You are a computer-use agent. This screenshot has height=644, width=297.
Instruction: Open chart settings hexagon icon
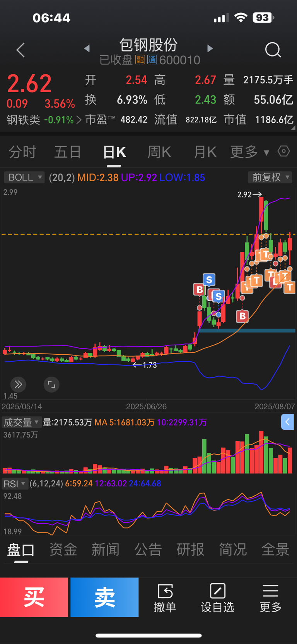click(284, 151)
